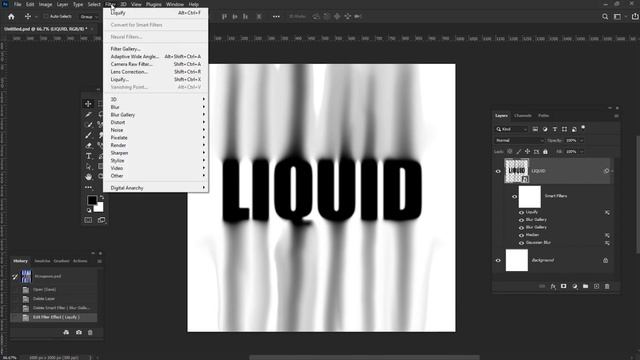Select the Type tool
Screen dimensions: 640x360
click(x=88, y=156)
